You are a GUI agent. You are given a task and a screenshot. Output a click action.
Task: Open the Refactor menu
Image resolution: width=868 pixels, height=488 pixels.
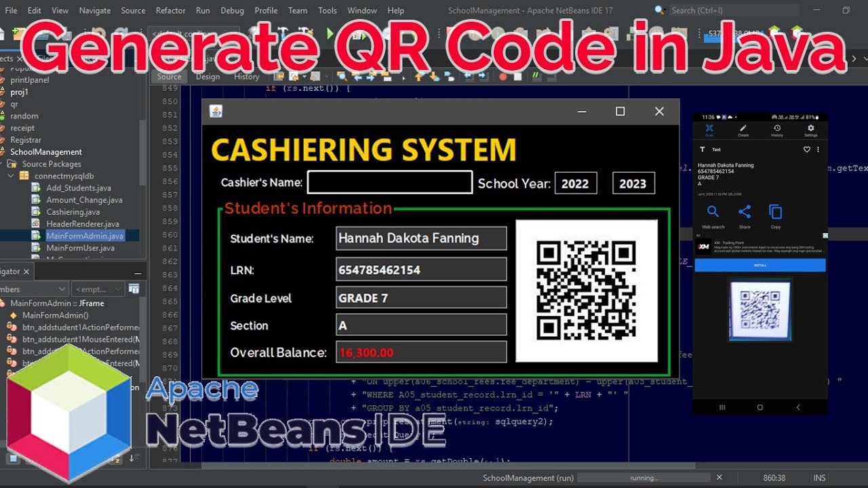click(x=171, y=10)
